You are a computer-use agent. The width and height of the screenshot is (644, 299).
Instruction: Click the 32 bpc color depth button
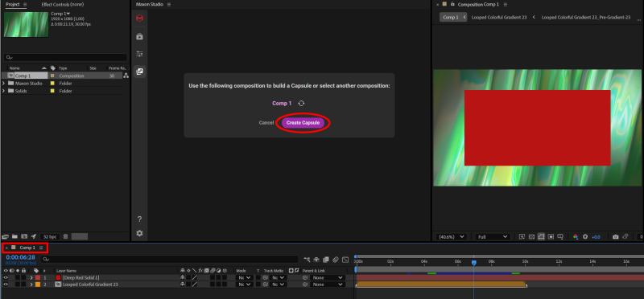tap(50, 236)
